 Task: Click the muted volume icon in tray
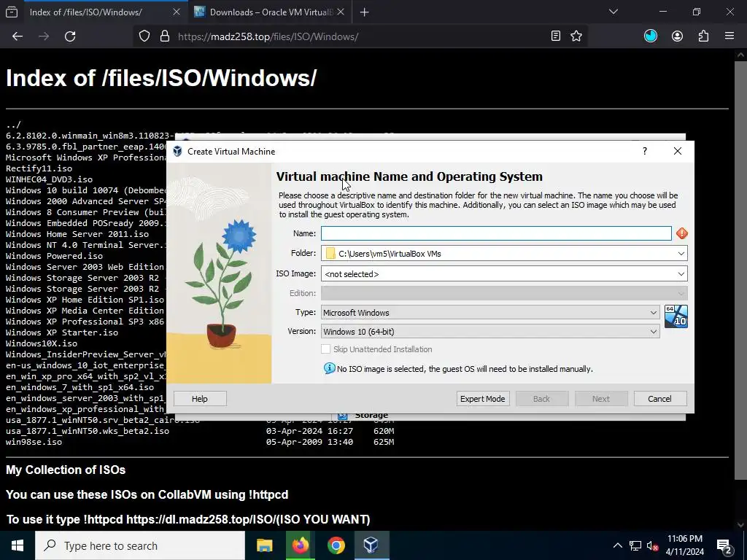(652, 546)
